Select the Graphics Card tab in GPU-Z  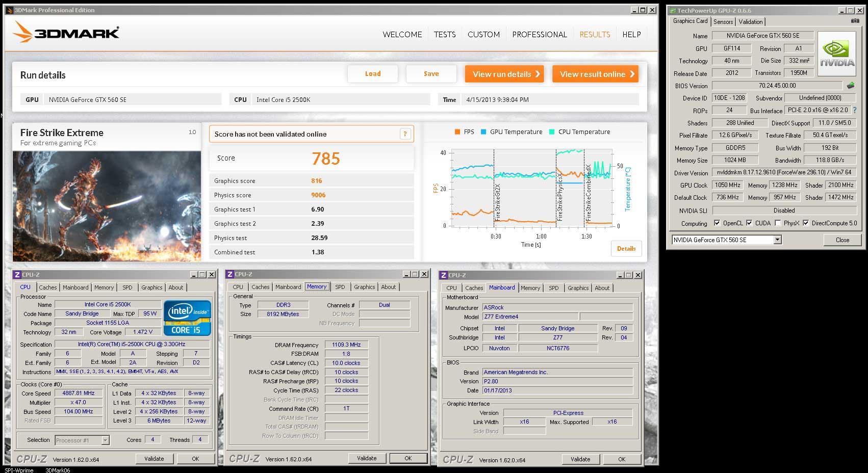690,21
